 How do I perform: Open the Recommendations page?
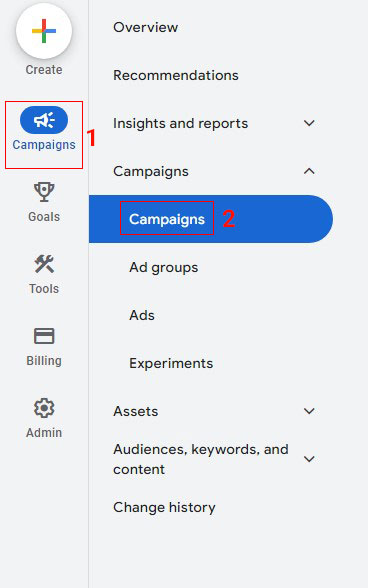click(x=176, y=75)
